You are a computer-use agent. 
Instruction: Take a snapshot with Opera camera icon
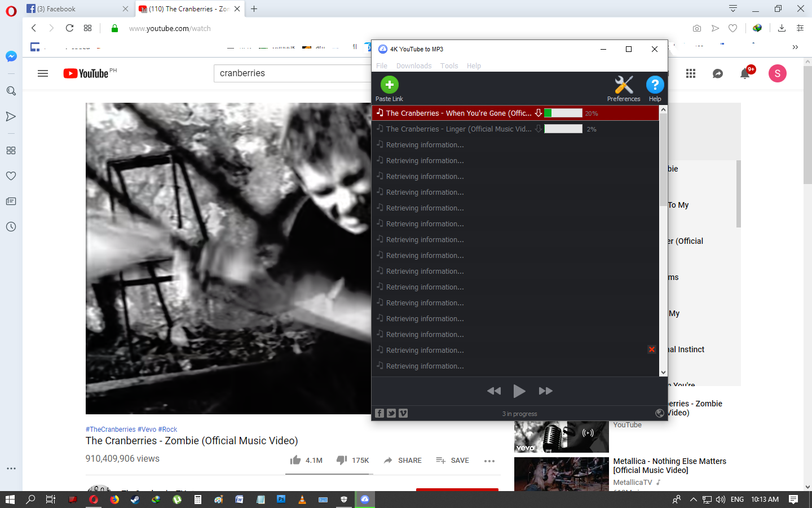click(x=697, y=28)
